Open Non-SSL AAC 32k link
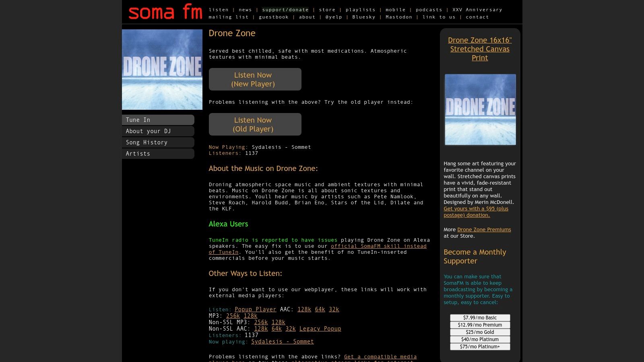644x362 pixels. click(x=291, y=329)
